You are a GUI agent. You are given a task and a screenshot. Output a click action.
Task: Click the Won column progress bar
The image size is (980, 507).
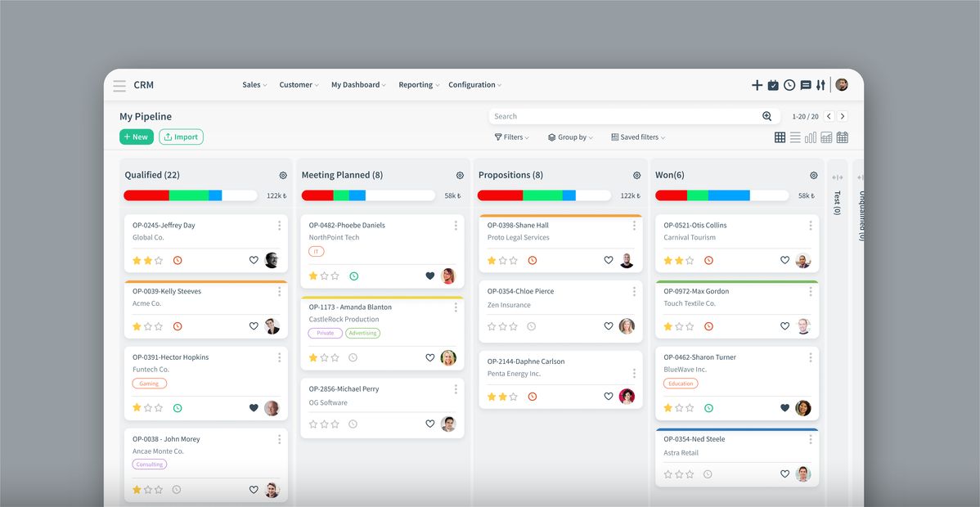[x=722, y=195]
